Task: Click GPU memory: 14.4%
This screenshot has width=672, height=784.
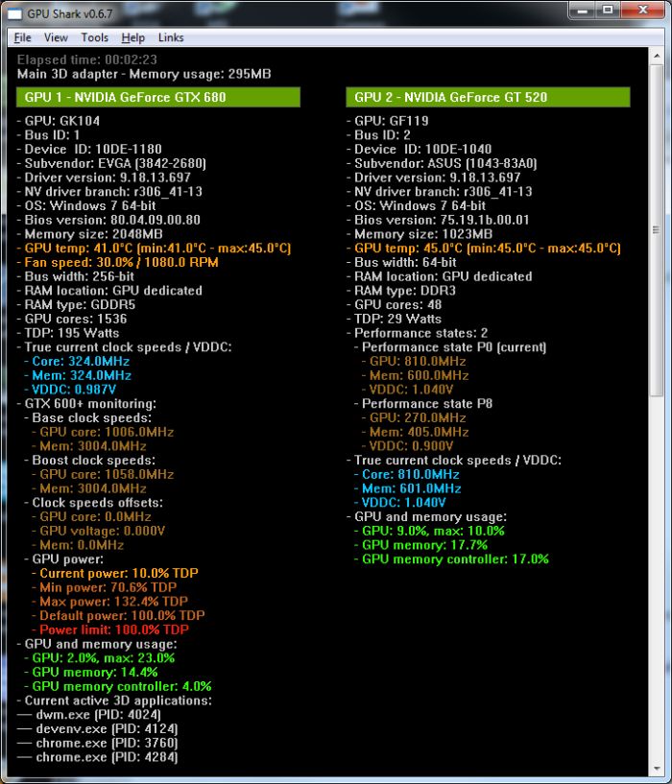Action: 91,672
